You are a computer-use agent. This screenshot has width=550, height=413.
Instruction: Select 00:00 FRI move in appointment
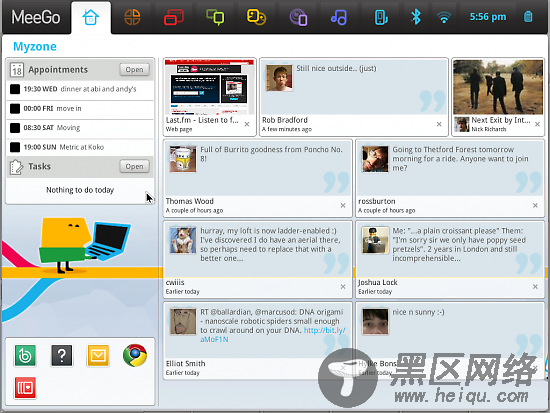point(80,108)
